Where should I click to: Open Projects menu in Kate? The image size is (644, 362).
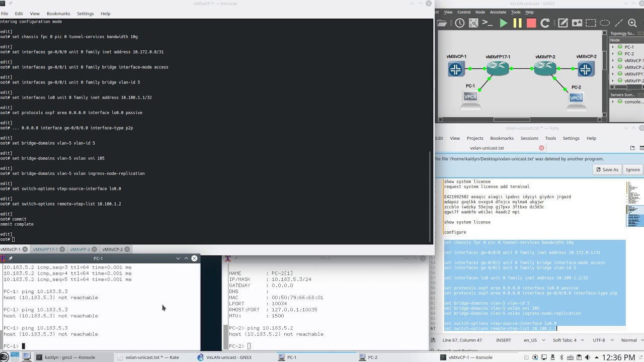[474, 138]
